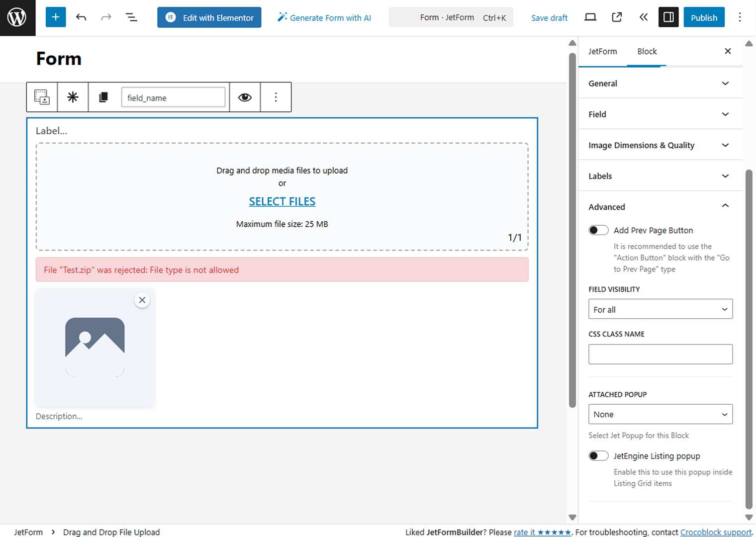Viewport: 756px width, 537px height.
Task: Publish the form
Action: [x=704, y=17]
